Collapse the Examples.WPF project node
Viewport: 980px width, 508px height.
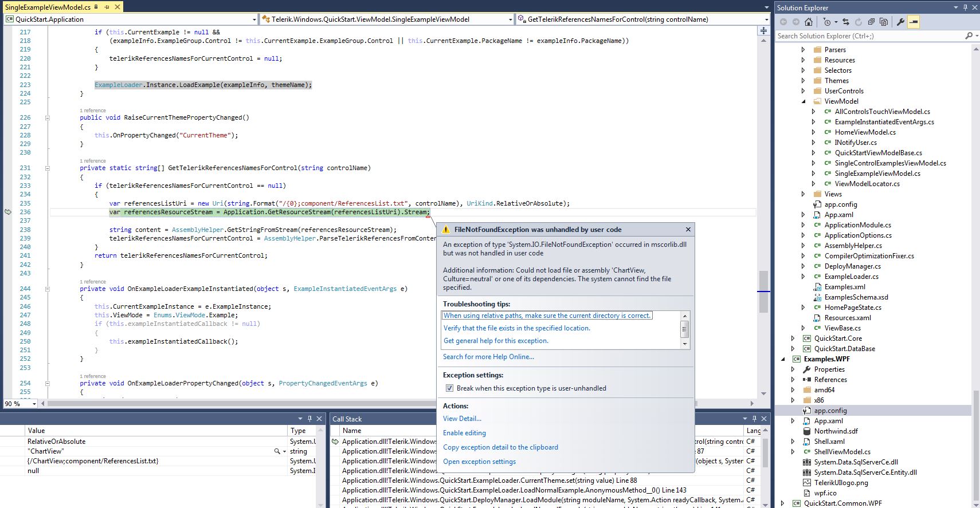coord(783,359)
